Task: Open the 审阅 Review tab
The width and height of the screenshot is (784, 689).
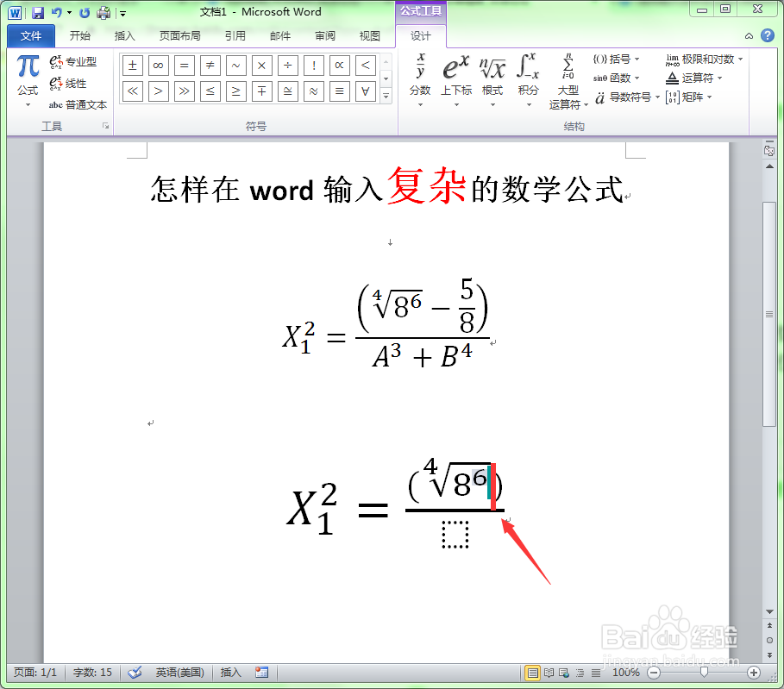Action: pos(325,35)
